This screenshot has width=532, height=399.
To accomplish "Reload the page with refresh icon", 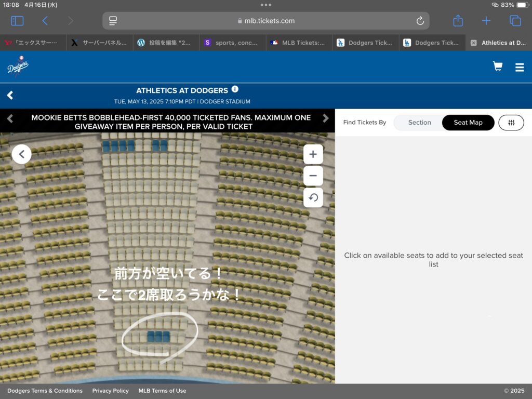I will point(420,21).
